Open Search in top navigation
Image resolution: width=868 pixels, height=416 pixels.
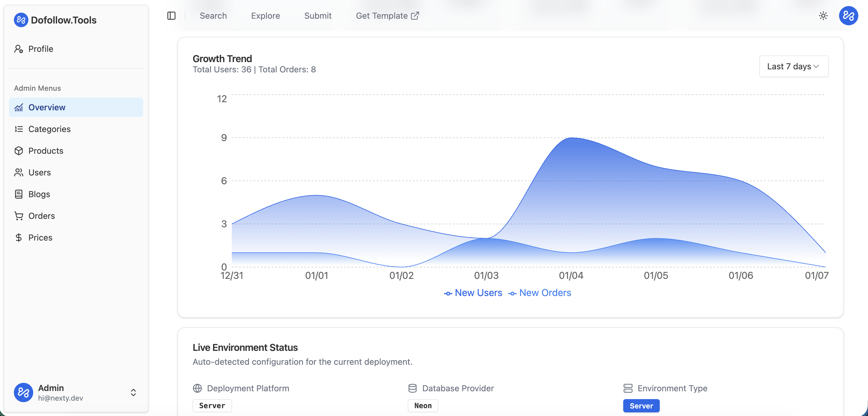point(213,16)
